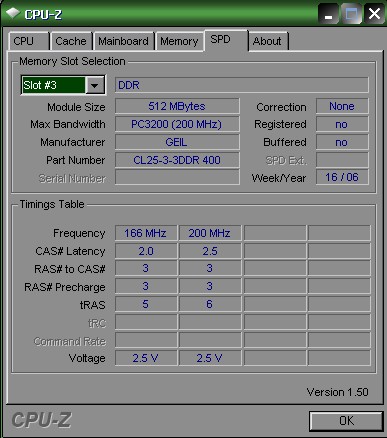Click the 166 MHz frequency cell
This screenshot has height=438, width=387.
coord(146,233)
